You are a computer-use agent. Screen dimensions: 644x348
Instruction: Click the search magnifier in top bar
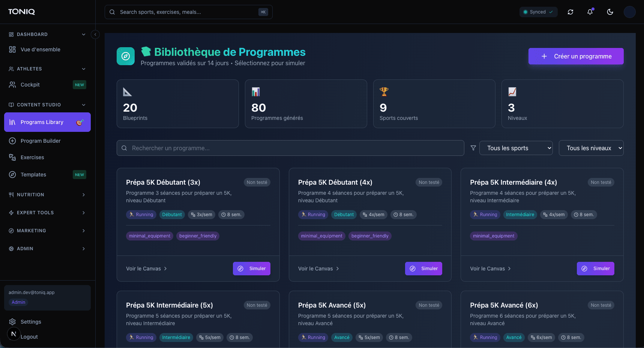112,12
